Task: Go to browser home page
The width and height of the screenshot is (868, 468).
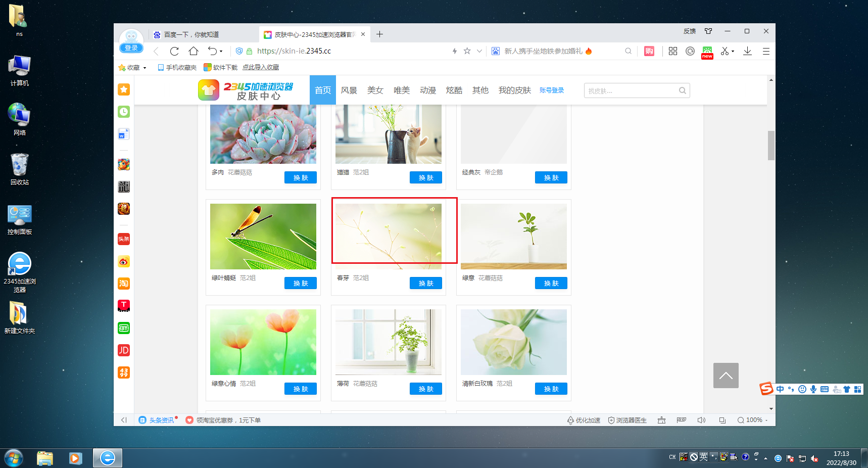Action: click(194, 51)
